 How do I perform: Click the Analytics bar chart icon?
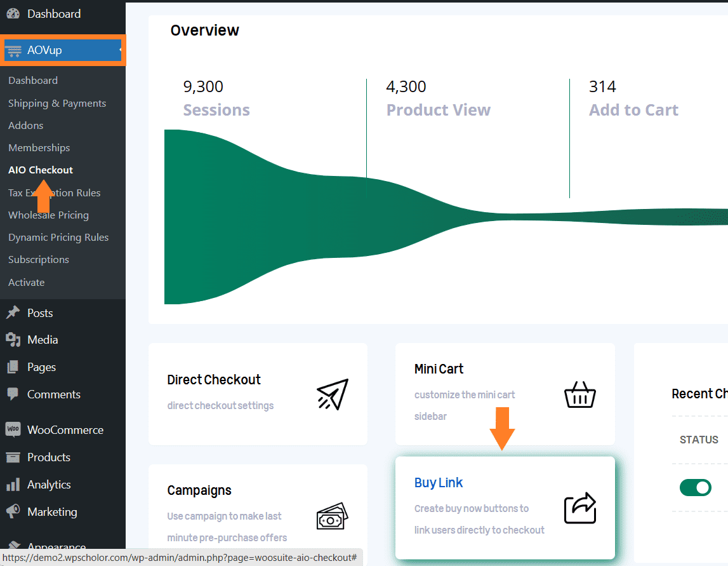click(x=13, y=485)
